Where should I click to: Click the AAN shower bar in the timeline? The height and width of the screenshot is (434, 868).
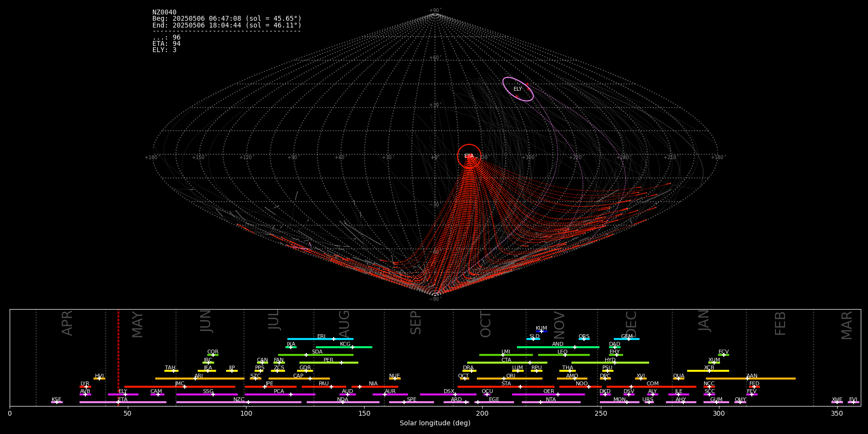751,379
